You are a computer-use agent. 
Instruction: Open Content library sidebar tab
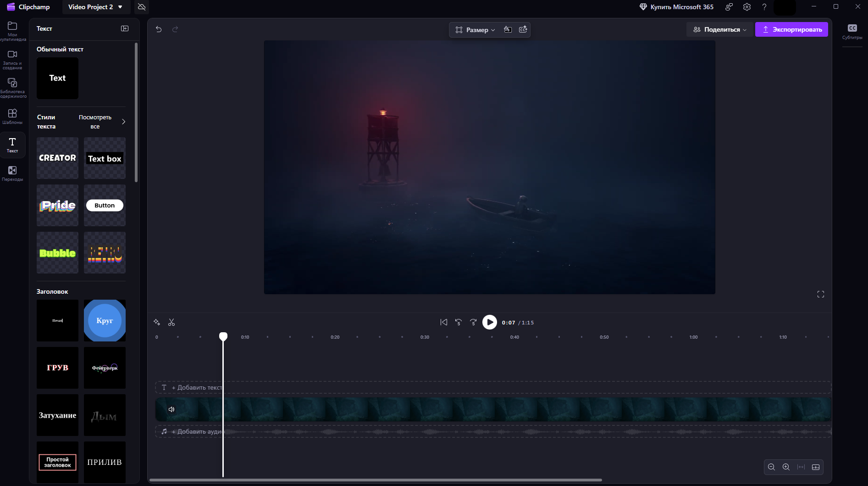(12, 88)
